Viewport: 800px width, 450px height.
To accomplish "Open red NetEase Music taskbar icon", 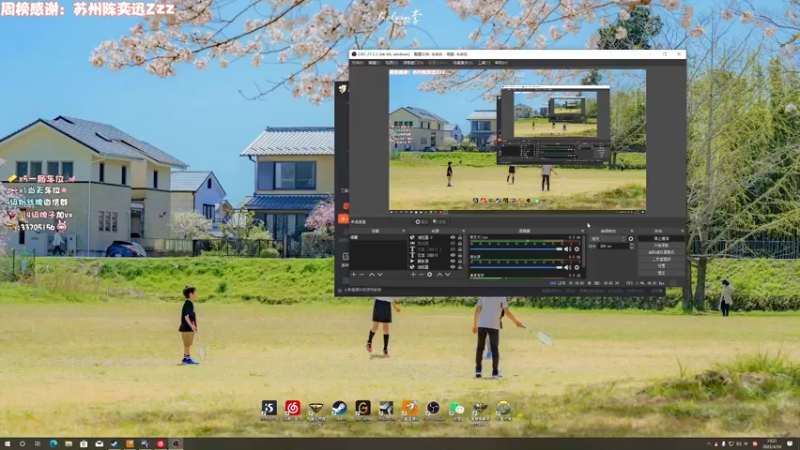I will pos(160,444).
